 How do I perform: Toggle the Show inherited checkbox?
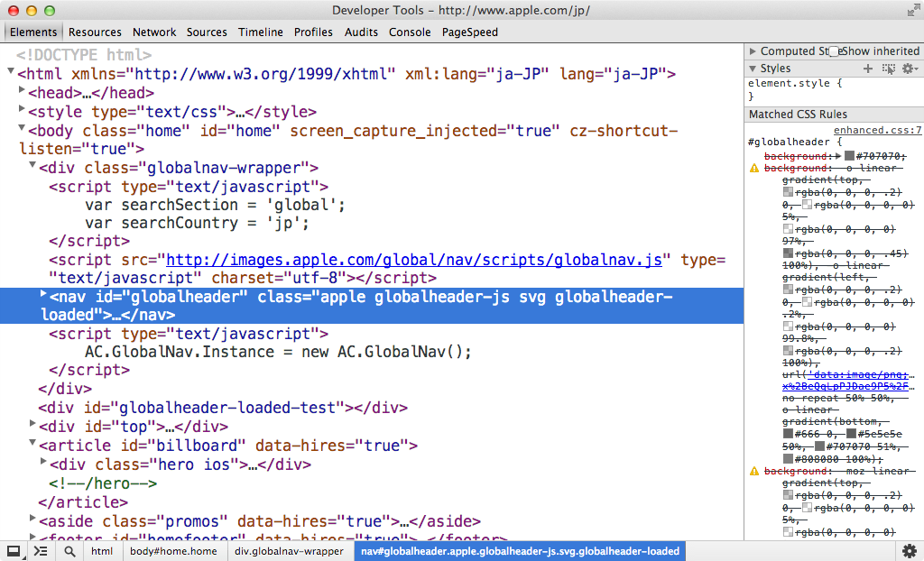(834, 51)
